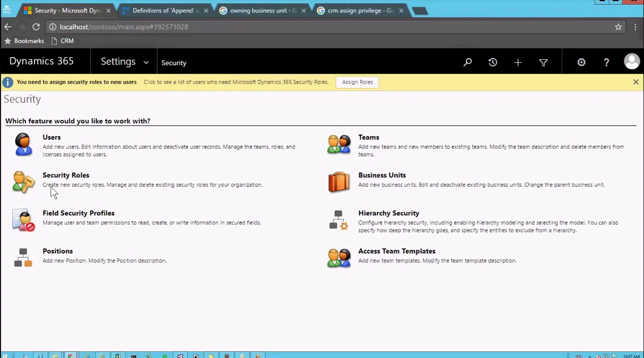
Task: Open the Windows Start button
Action: point(5,355)
